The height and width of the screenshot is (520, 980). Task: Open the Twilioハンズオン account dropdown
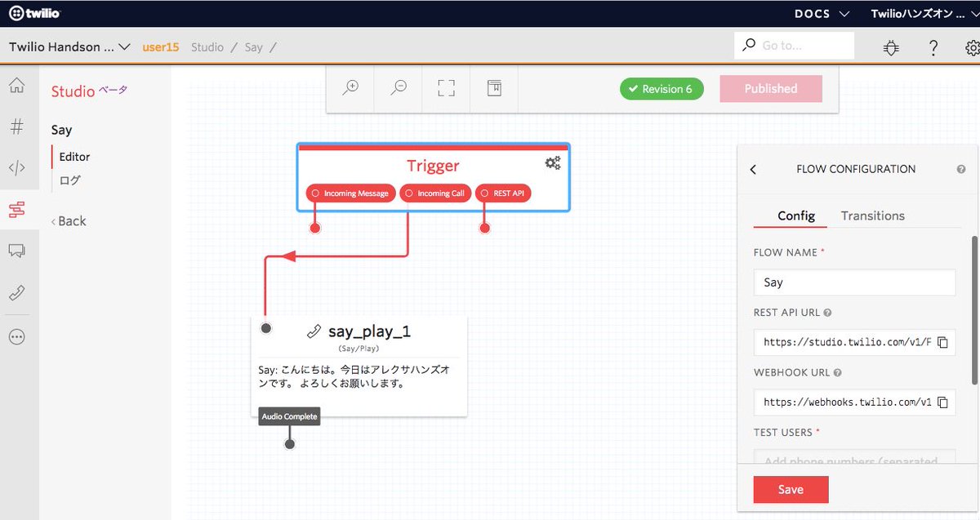pyautogui.click(x=924, y=14)
